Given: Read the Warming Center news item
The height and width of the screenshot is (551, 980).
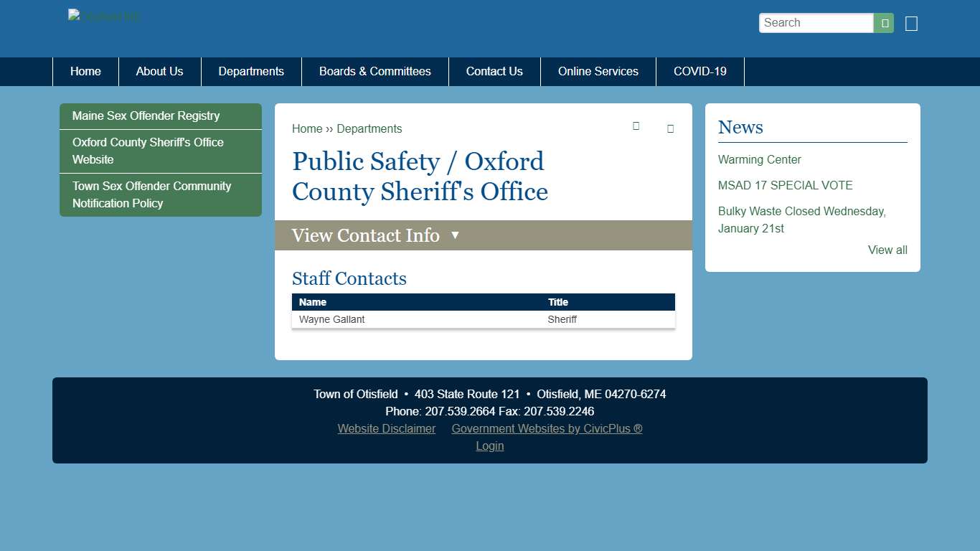Looking at the screenshot, I should pos(759,159).
